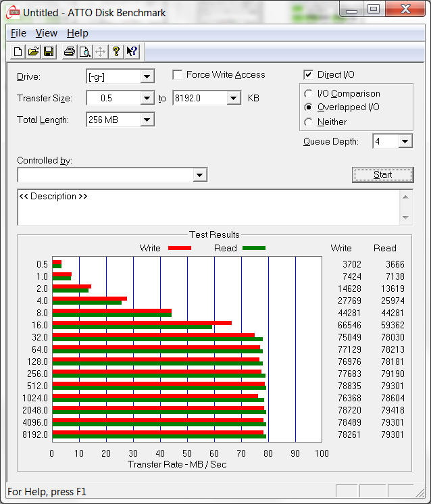Open the Drive dropdown list
431x504 pixels.
click(x=147, y=76)
